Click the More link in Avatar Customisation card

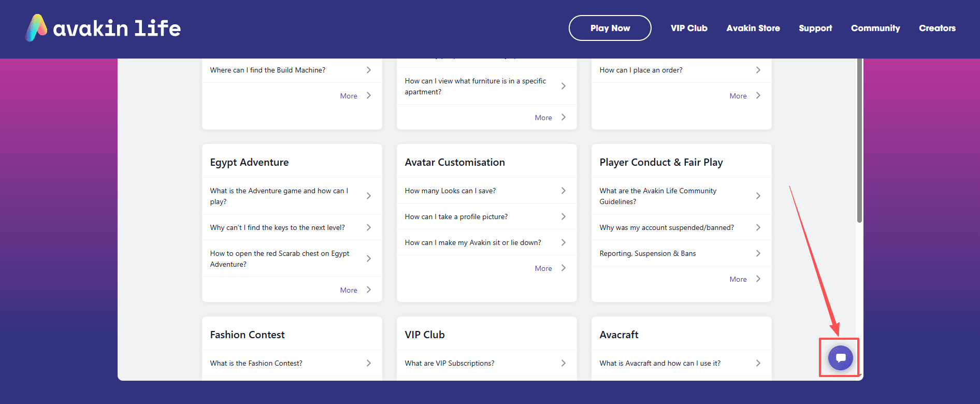(x=543, y=268)
